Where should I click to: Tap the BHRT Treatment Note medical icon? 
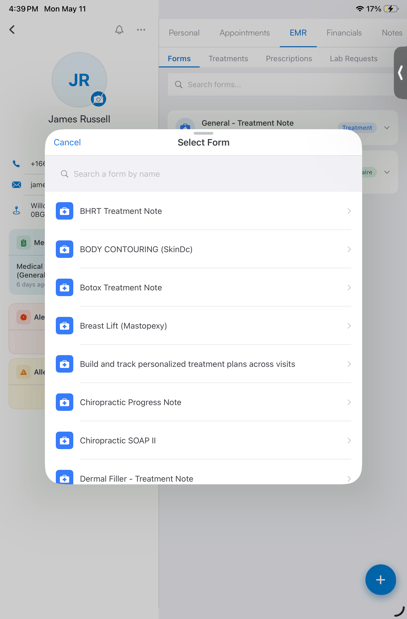(64, 211)
